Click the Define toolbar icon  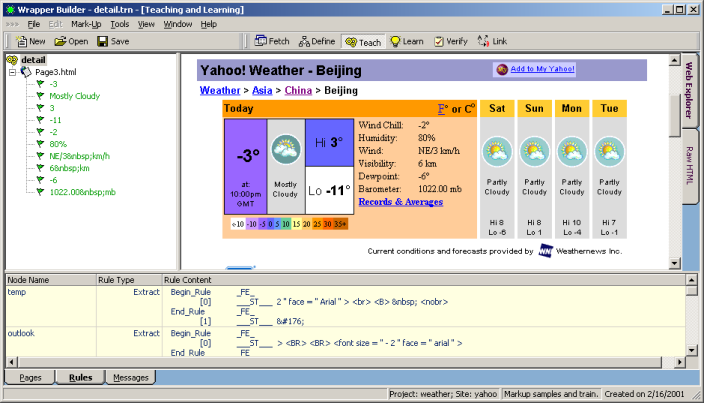(x=304, y=41)
